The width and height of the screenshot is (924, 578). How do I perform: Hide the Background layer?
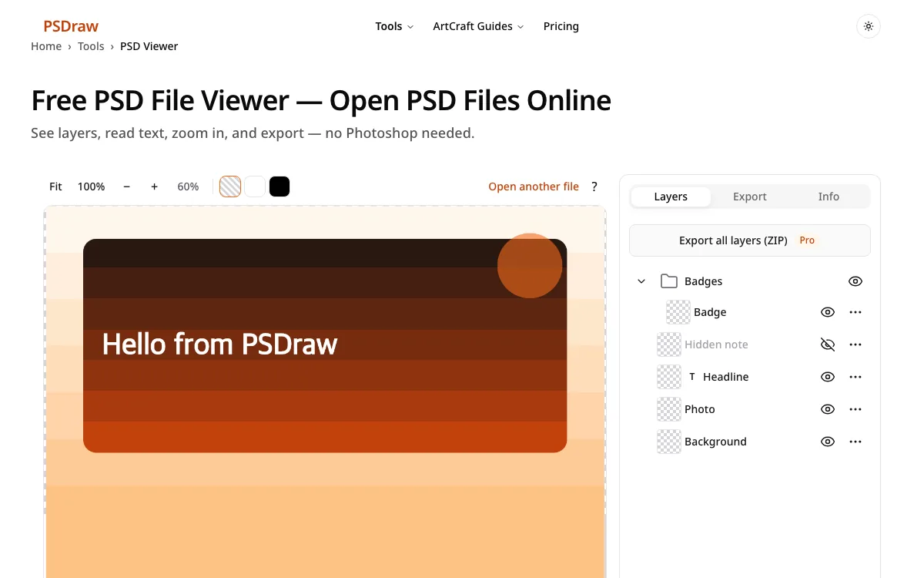(828, 442)
